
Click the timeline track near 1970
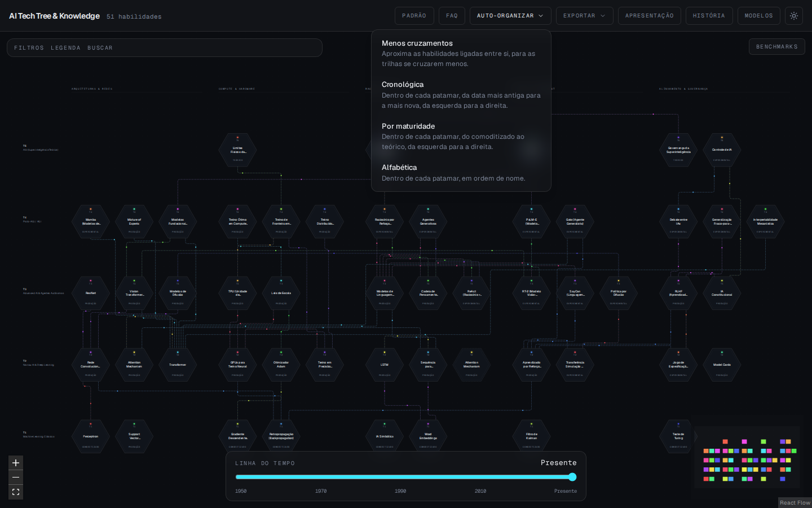click(321, 477)
